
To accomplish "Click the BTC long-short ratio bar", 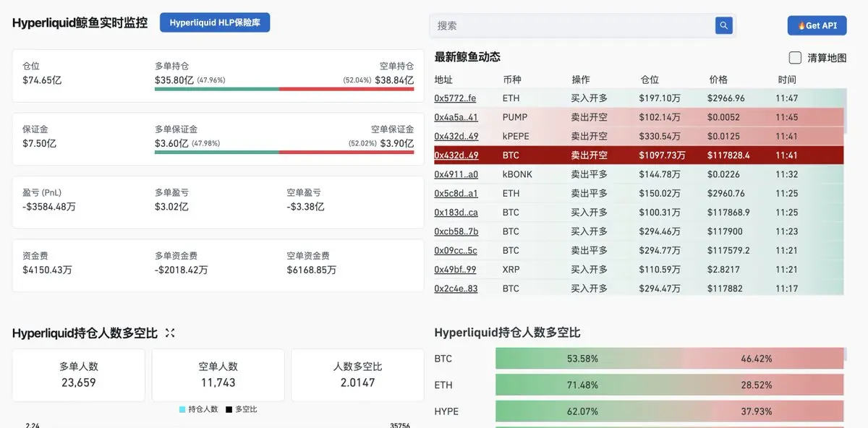I will point(670,359).
